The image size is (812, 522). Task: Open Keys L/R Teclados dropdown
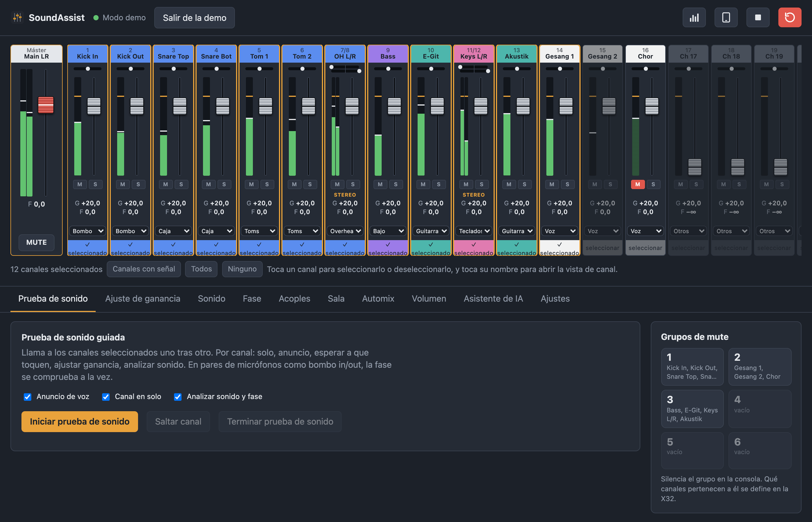474,231
